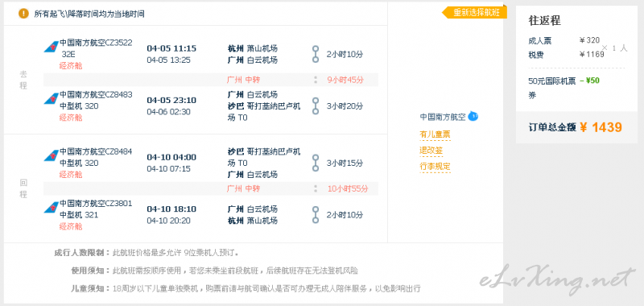Click the route icon for the CZ8483 segment
This screenshot has width=644, height=306.
[x=316, y=106]
